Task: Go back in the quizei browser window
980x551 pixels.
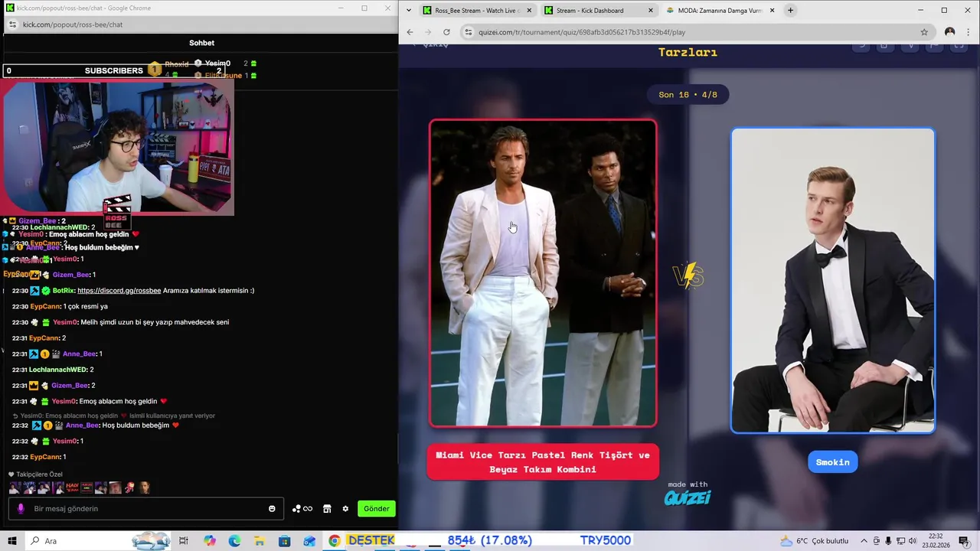Action: point(410,32)
